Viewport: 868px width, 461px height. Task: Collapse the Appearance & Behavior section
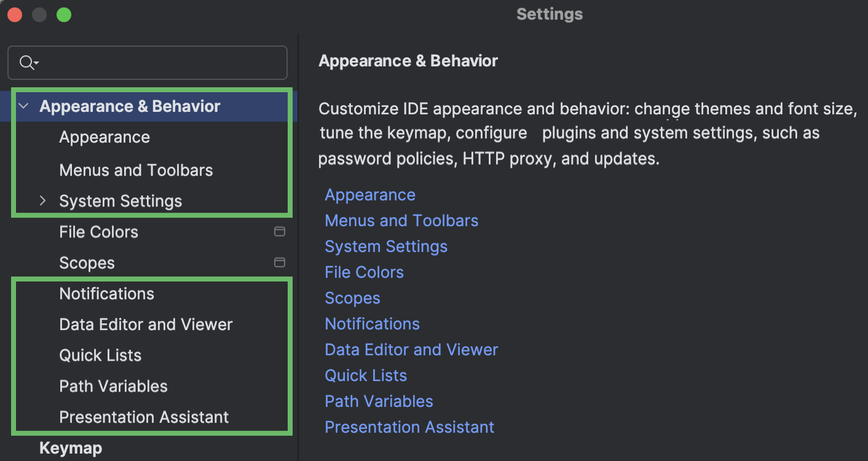[x=23, y=106]
